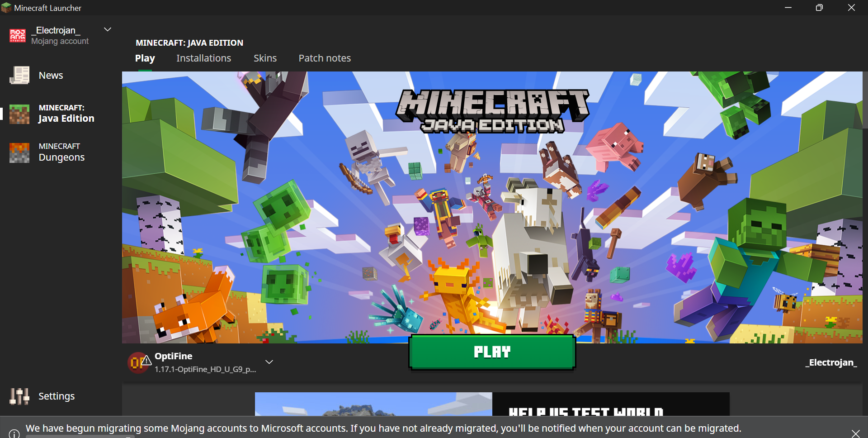This screenshot has height=438, width=868.
Task: Open the Patch notes tab
Action: (x=325, y=58)
